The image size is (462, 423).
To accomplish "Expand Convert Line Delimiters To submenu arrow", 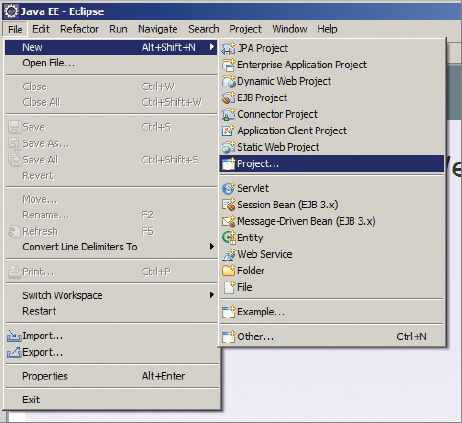I will (211, 247).
